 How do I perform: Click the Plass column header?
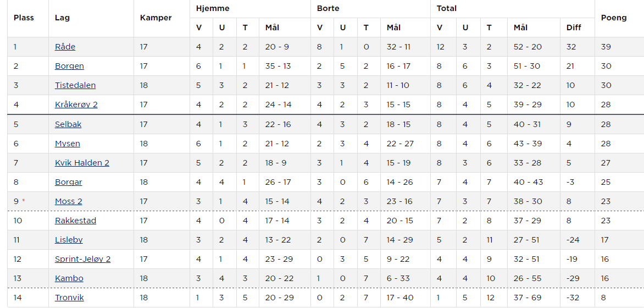click(24, 18)
